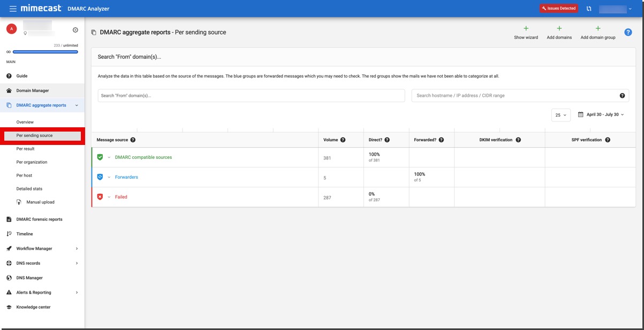Click the Guide question mark icon

[9, 76]
